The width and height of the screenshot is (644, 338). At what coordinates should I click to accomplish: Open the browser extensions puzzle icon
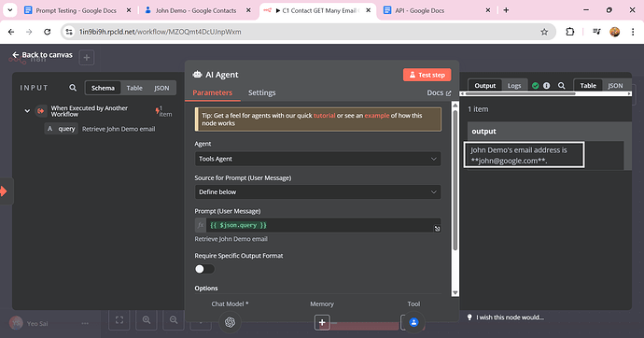pos(569,32)
